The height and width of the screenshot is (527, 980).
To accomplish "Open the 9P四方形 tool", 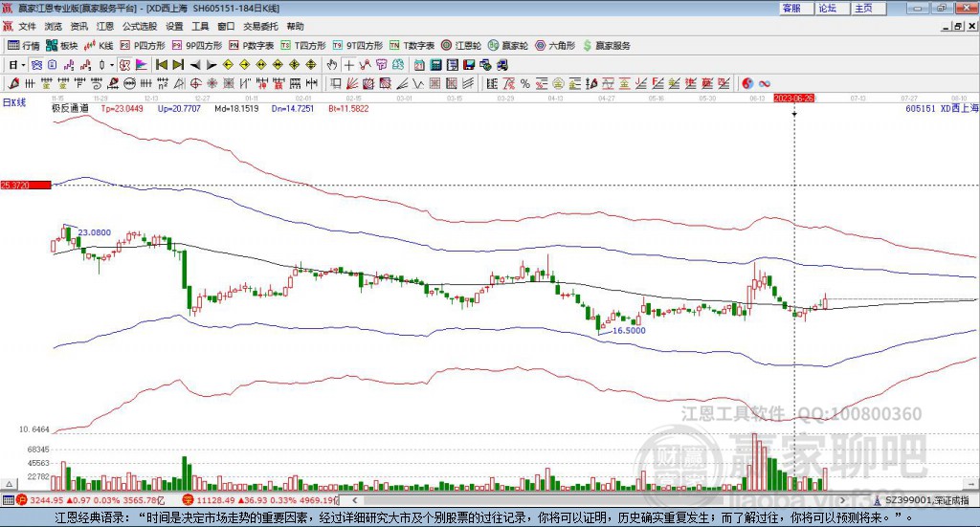I will pyautogui.click(x=197, y=46).
